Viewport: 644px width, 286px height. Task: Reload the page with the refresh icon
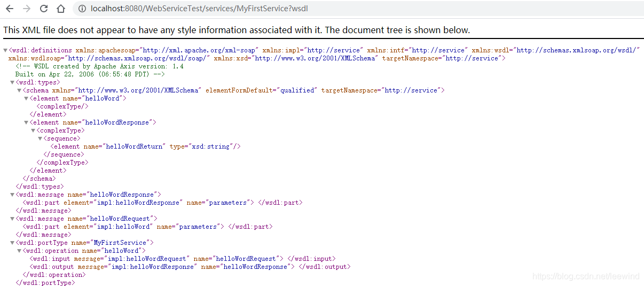click(44, 9)
